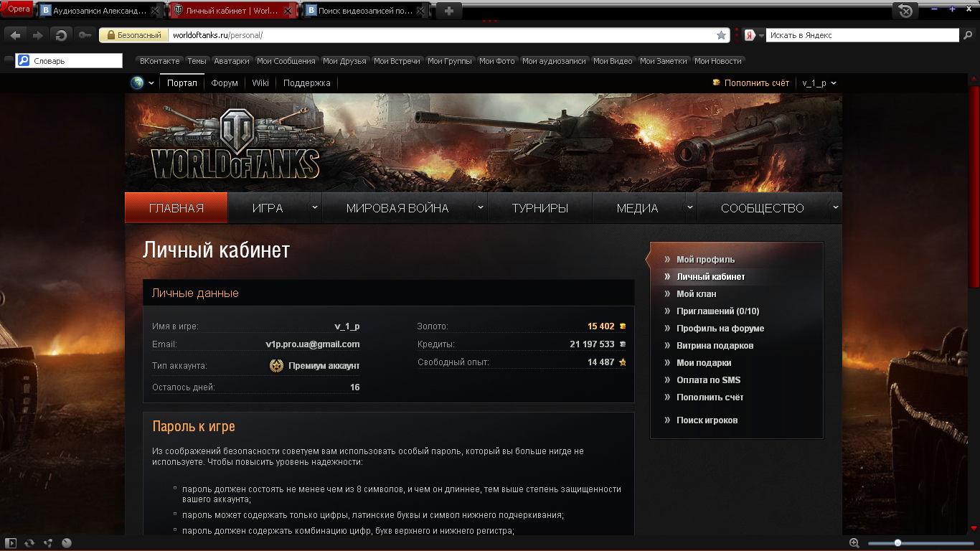Click the credits icon next to 21 197 533
Screen dimensions: 980x551
[623, 344]
